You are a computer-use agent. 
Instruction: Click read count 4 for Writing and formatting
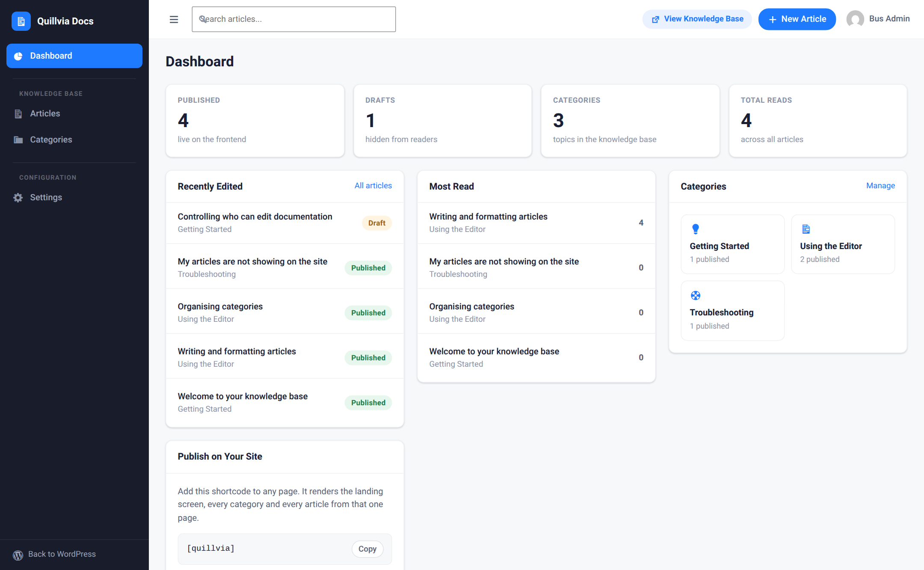[x=641, y=223]
